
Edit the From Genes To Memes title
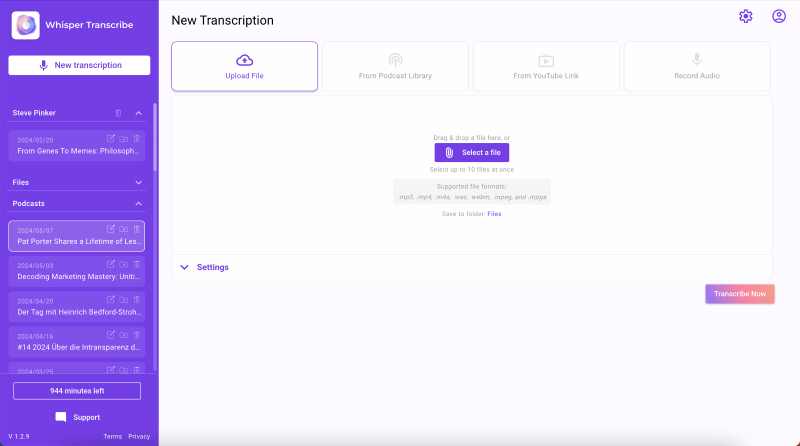click(111, 138)
